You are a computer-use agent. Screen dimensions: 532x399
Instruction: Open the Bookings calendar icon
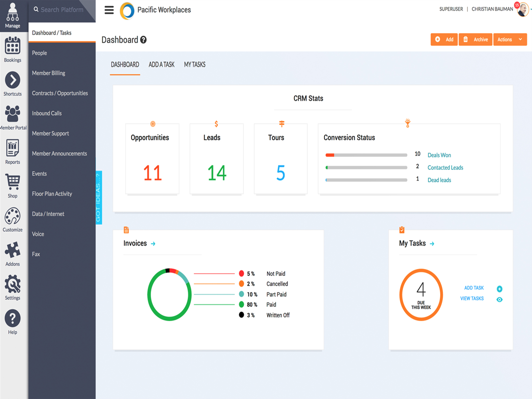click(12, 46)
